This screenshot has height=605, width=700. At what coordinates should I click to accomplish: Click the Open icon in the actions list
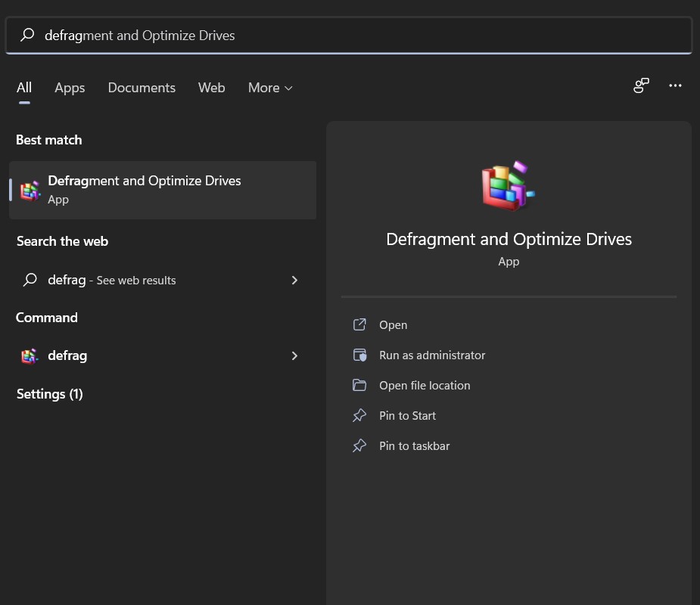(359, 325)
